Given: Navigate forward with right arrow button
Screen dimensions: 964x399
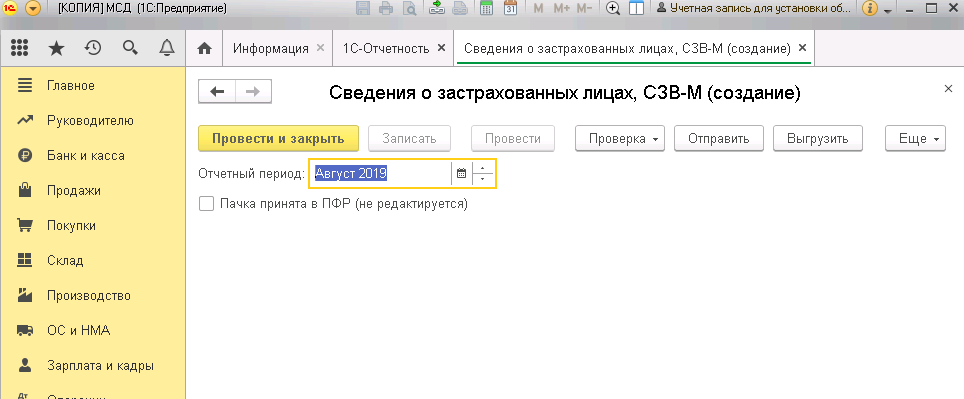Looking at the screenshot, I should coord(253,92).
